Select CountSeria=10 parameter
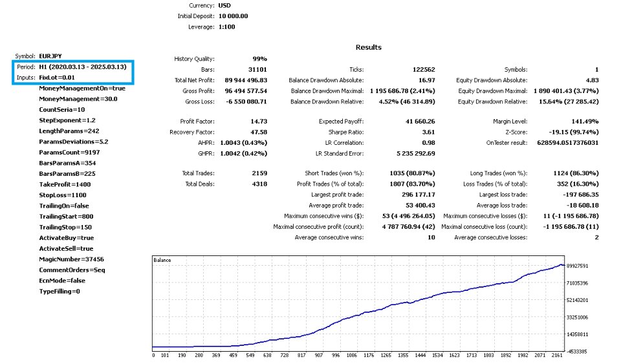 point(62,110)
